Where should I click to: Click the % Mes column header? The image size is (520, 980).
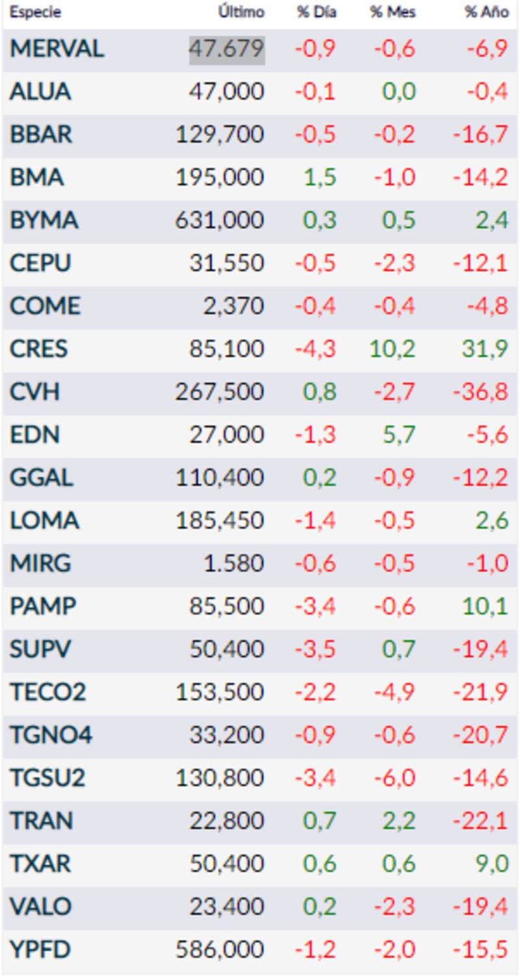point(393,12)
